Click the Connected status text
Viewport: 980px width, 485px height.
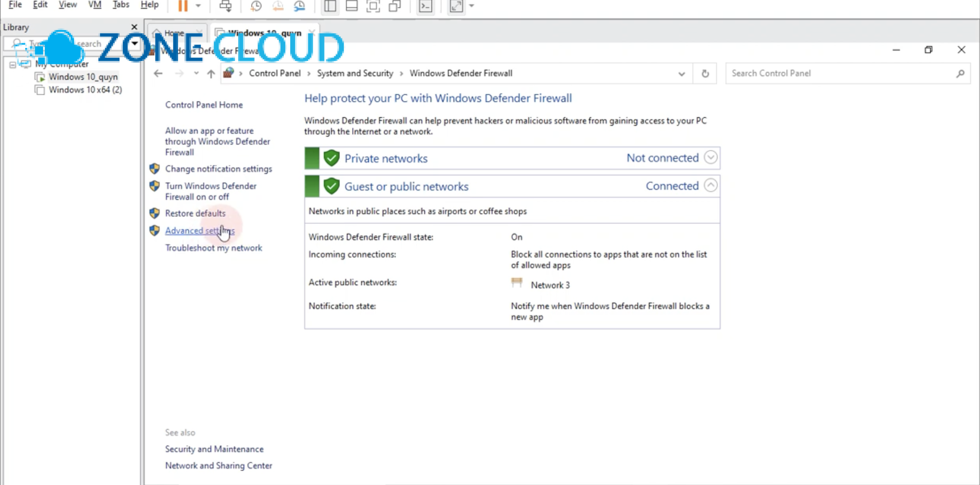[672, 186]
